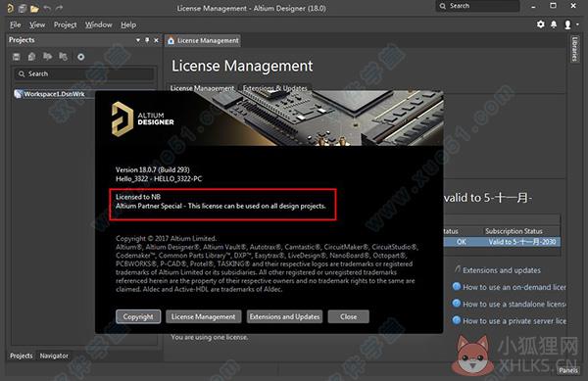
Task: Click License Management button in About dialog
Action: pyautogui.click(x=203, y=316)
